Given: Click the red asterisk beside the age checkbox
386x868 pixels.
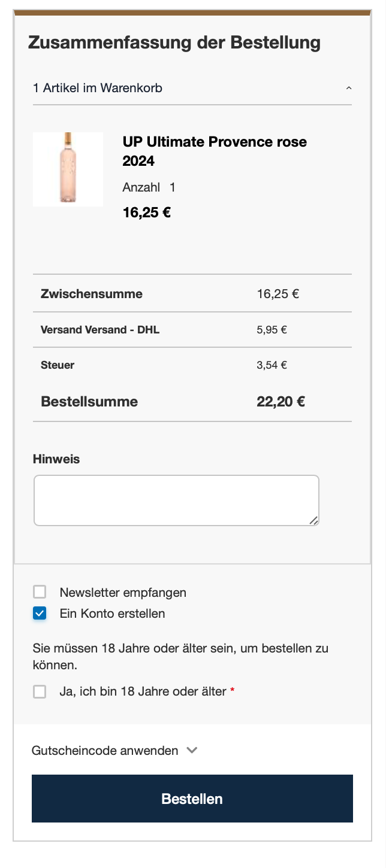Looking at the screenshot, I should point(231,691).
